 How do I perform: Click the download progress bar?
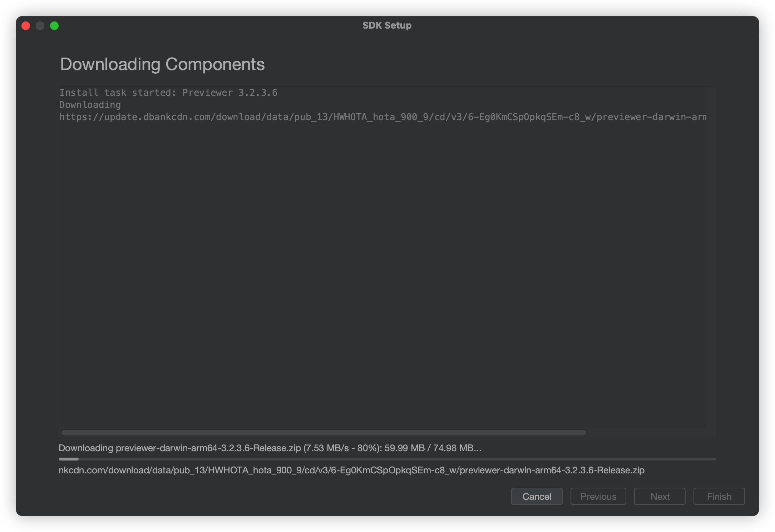[387, 459]
